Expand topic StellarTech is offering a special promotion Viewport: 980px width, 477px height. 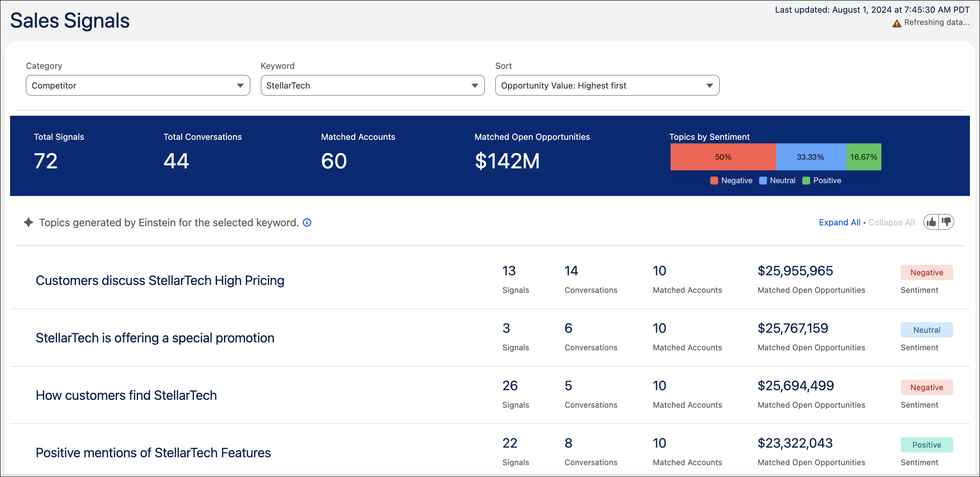(x=155, y=338)
